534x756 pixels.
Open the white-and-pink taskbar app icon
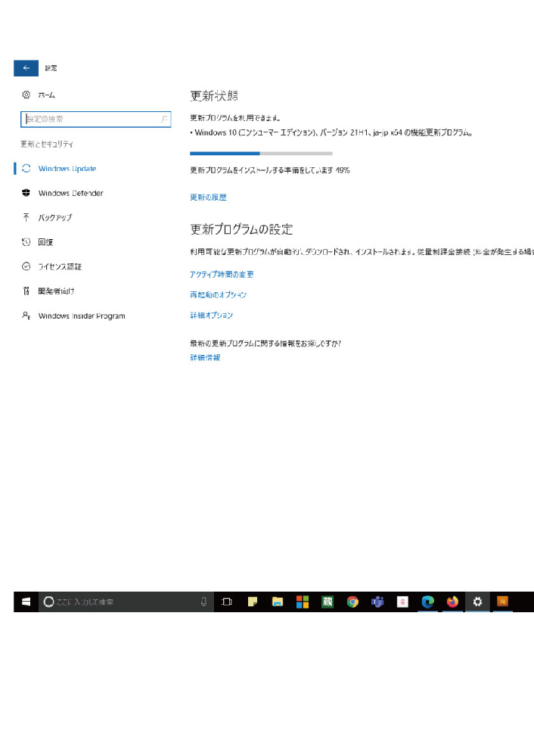(x=402, y=602)
